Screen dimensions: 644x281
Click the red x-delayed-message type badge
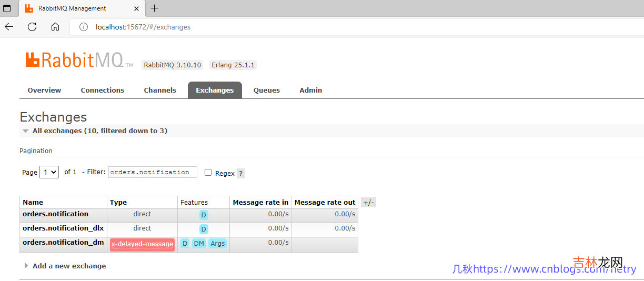[x=142, y=244]
